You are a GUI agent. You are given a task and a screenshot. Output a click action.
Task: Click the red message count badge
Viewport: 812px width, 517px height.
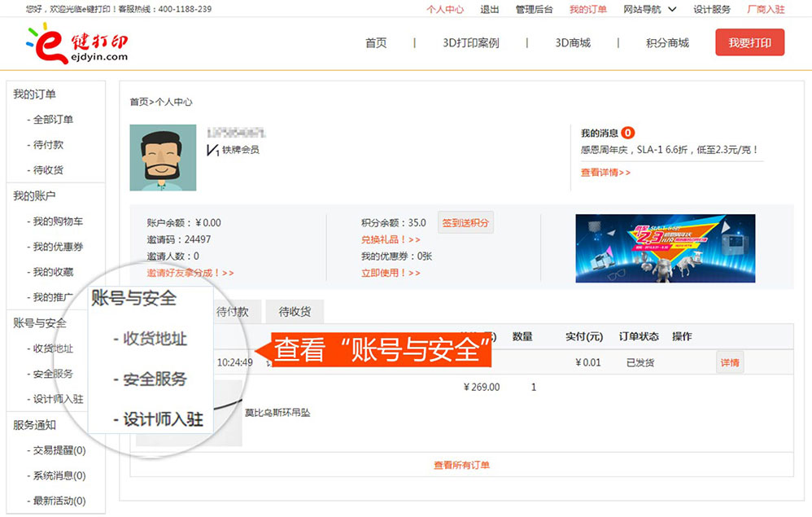coord(628,133)
